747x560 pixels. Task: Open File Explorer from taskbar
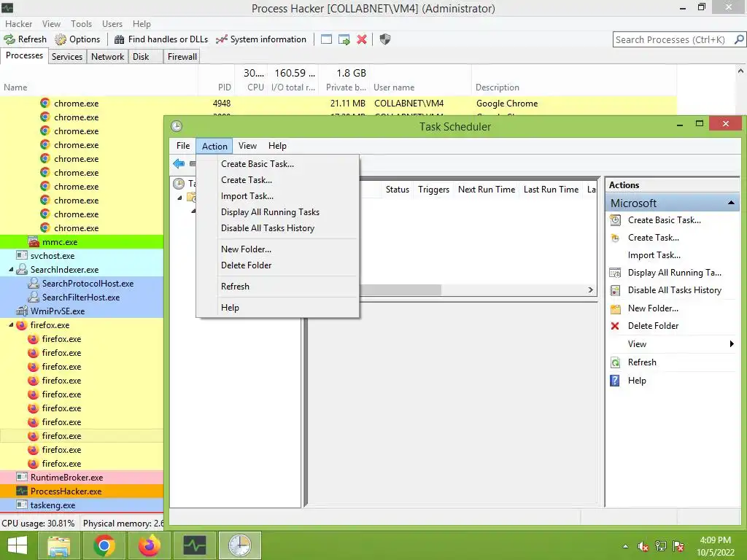tap(58, 545)
